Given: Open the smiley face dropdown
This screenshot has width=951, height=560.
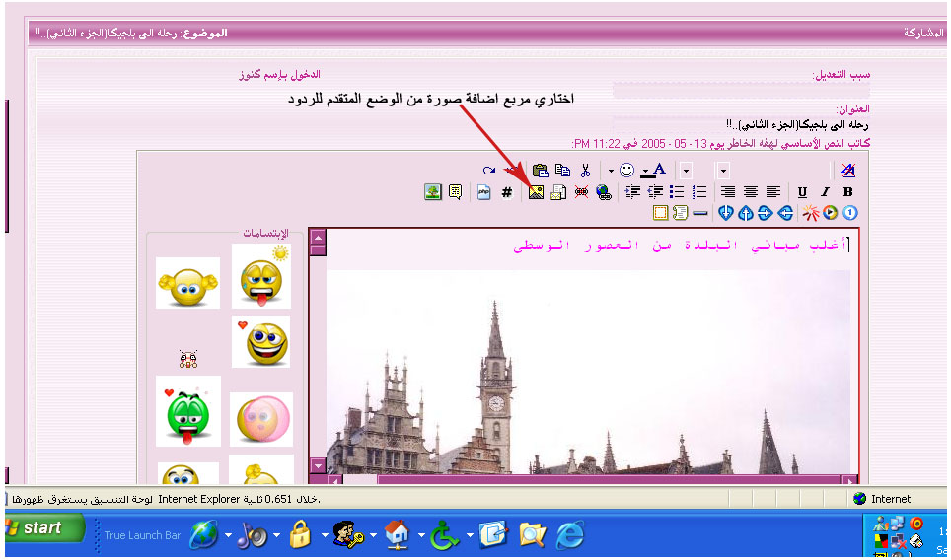Looking at the screenshot, I should click(x=611, y=171).
